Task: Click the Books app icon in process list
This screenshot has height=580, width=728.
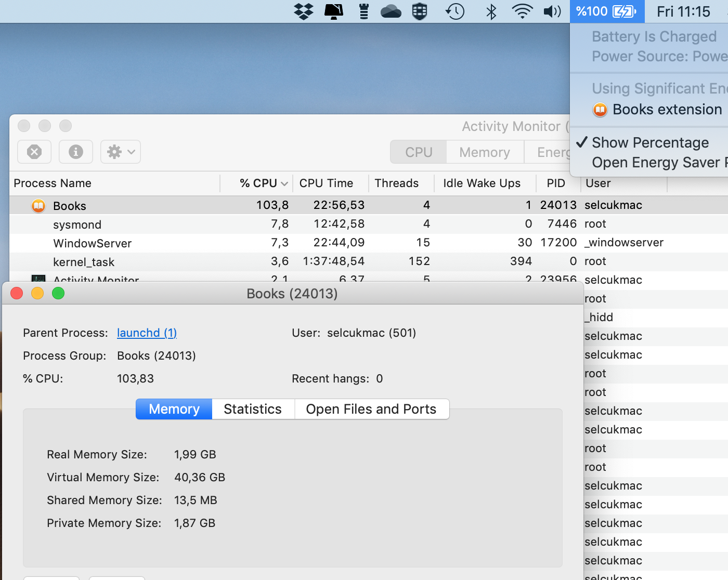Action: (38, 206)
